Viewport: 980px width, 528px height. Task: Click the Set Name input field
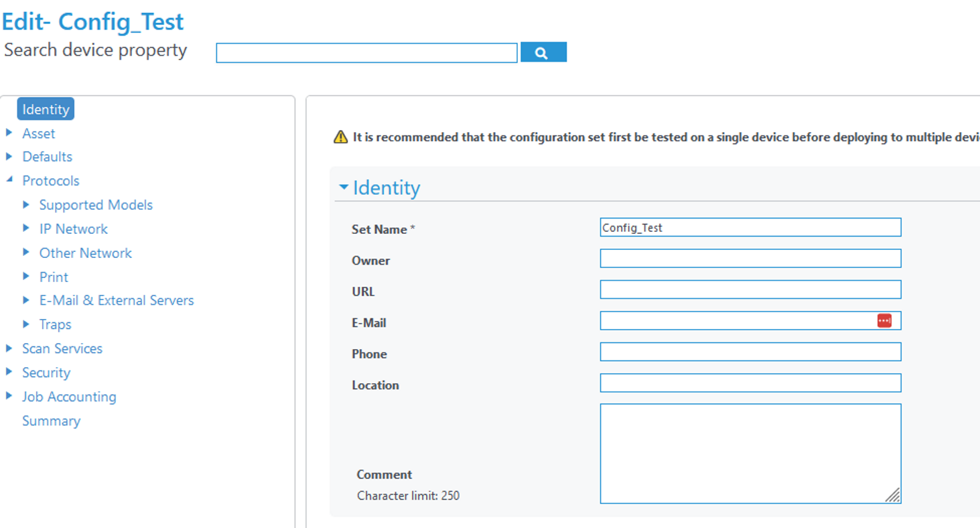pos(750,227)
